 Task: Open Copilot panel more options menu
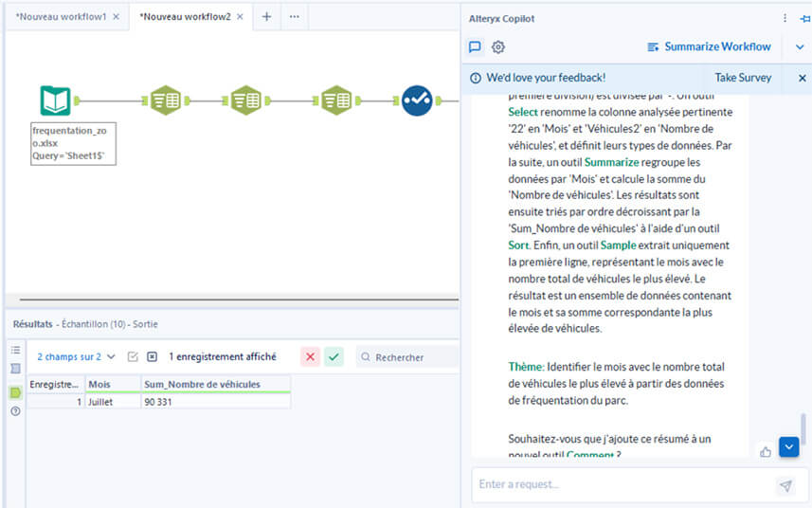(x=785, y=18)
